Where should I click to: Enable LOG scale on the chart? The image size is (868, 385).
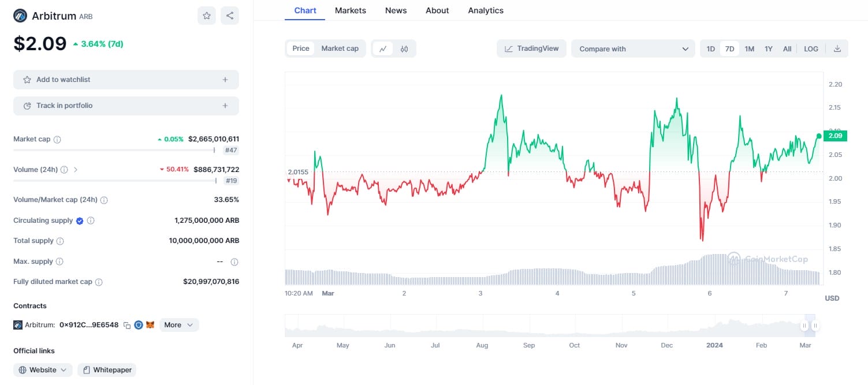coord(811,49)
